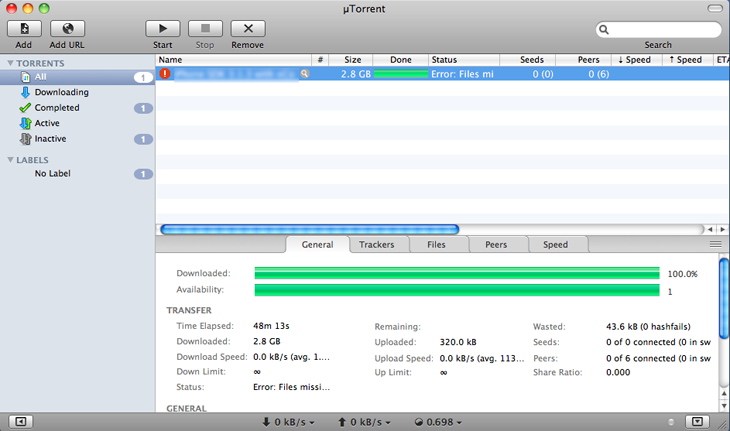Image resolution: width=730 pixels, height=431 pixels.
Task: Click the 2.8 GB size cell
Action: [x=356, y=74]
